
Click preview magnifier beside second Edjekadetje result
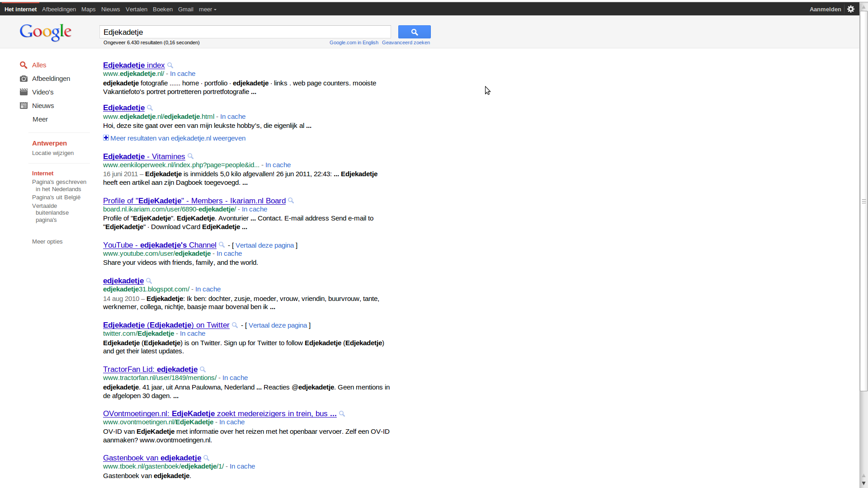pos(150,108)
